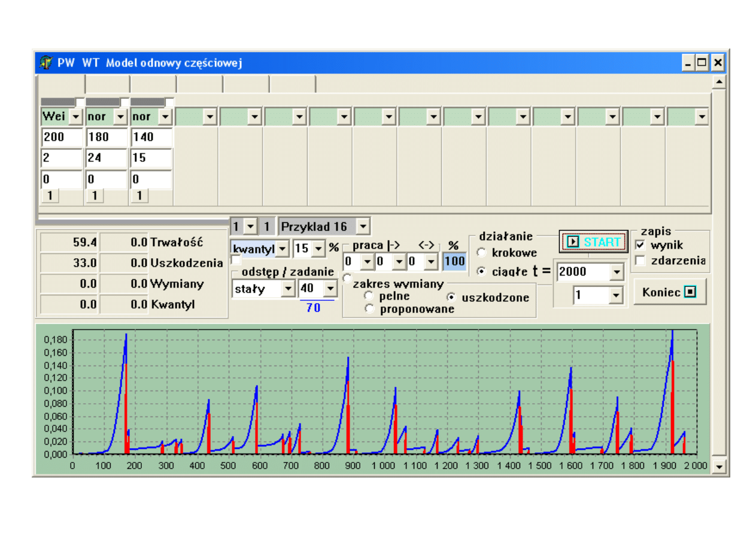Click the vertical scrollbar up arrow
Viewport: 756px width, 535px height.
(719, 81)
